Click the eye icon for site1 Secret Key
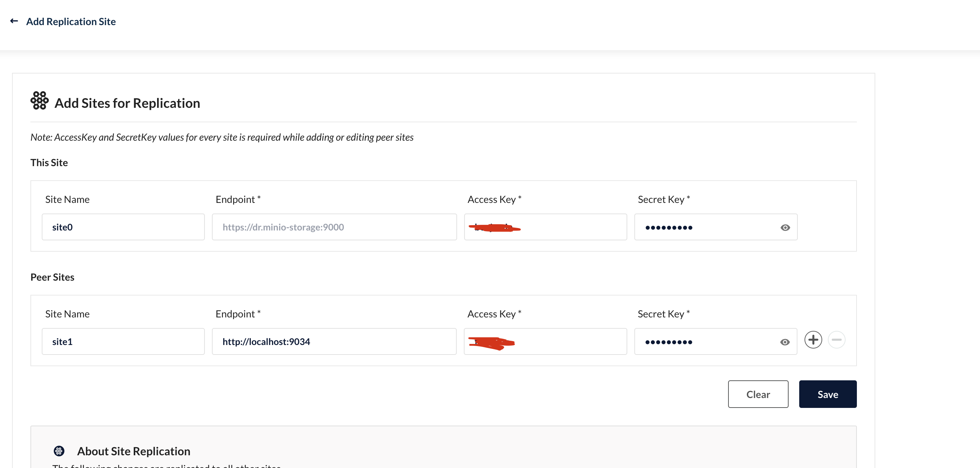This screenshot has width=980, height=468. click(x=785, y=342)
